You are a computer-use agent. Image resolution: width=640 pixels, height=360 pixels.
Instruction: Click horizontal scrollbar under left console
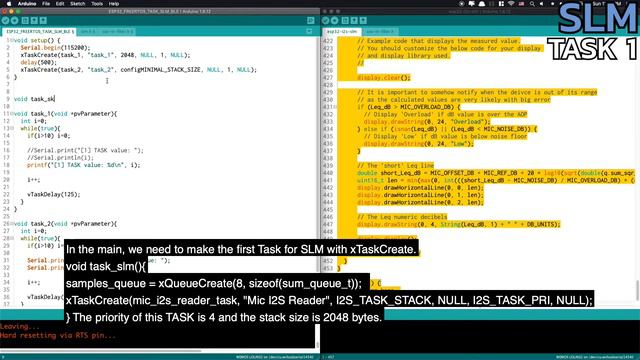[x=101, y=351]
